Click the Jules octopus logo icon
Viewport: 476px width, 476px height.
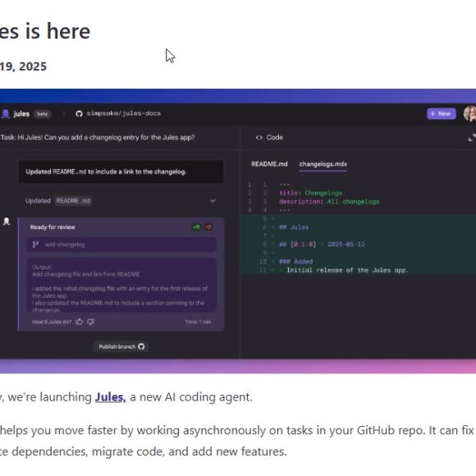coord(6,114)
